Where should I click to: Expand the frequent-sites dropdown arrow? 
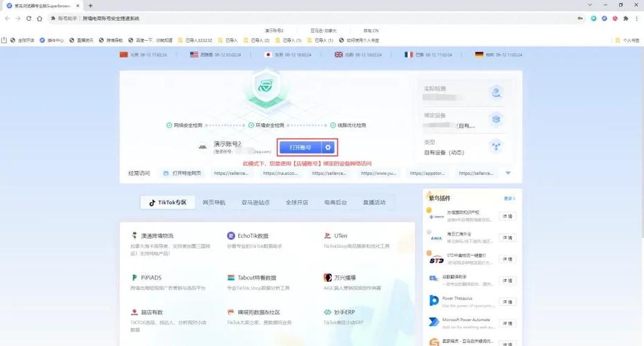click(508, 173)
